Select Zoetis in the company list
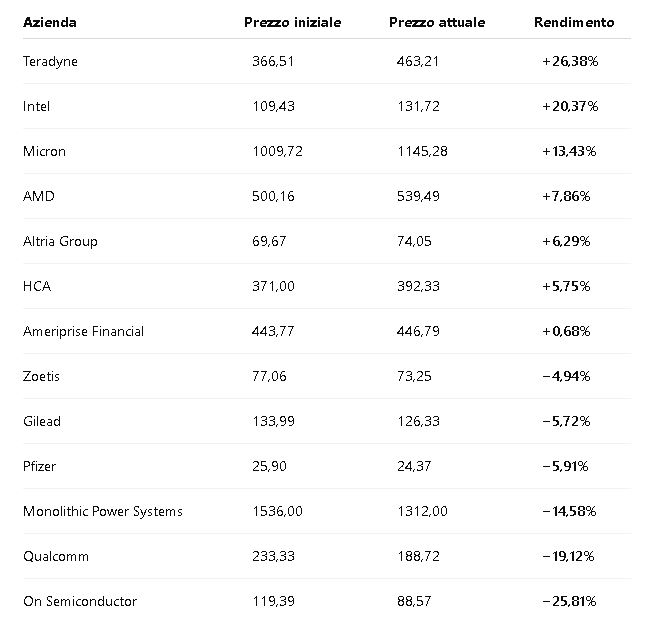This screenshot has width=648, height=636. [x=41, y=376]
